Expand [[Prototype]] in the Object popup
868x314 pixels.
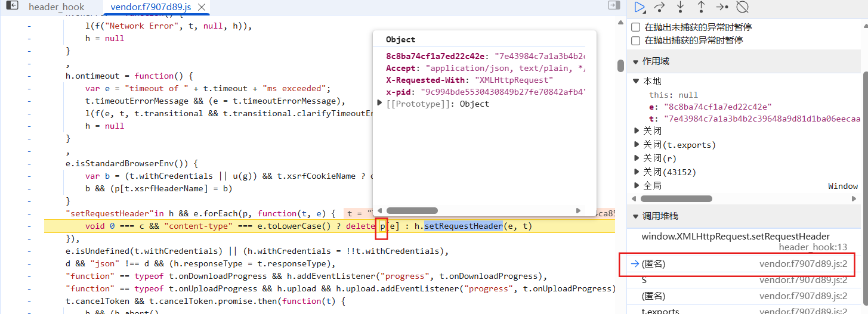380,104
